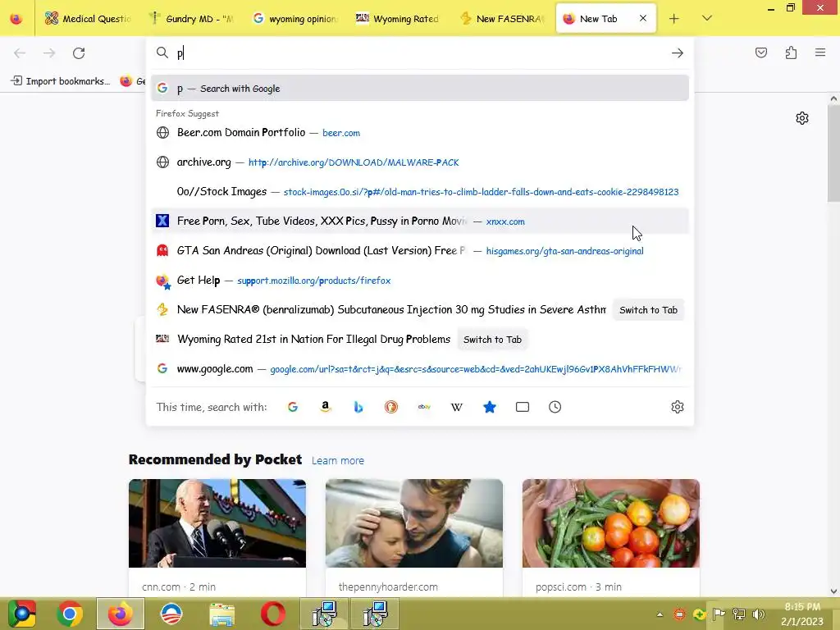Switch to the Gundry MD tab
Screen dimensions: 840x630
[x=192, y=19]
